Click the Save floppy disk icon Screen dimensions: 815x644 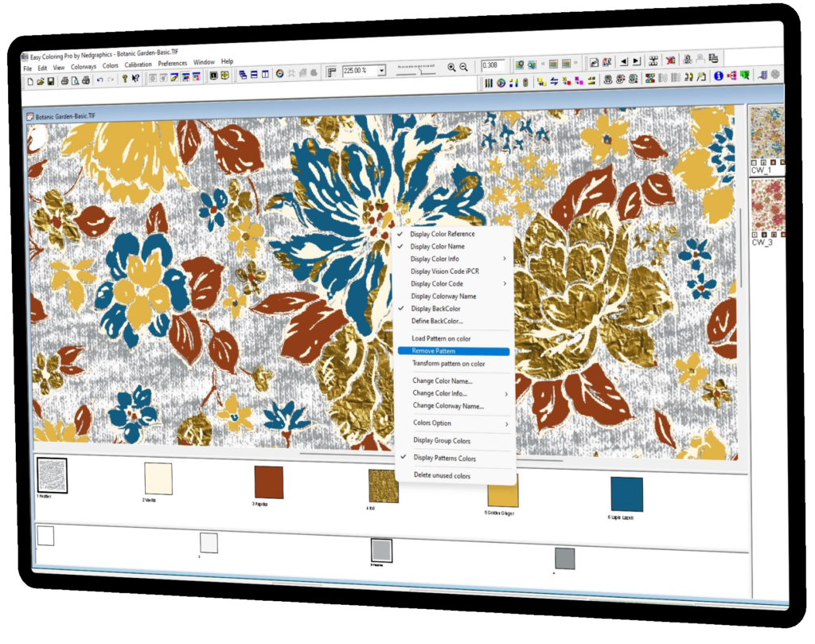click(51, 80)
